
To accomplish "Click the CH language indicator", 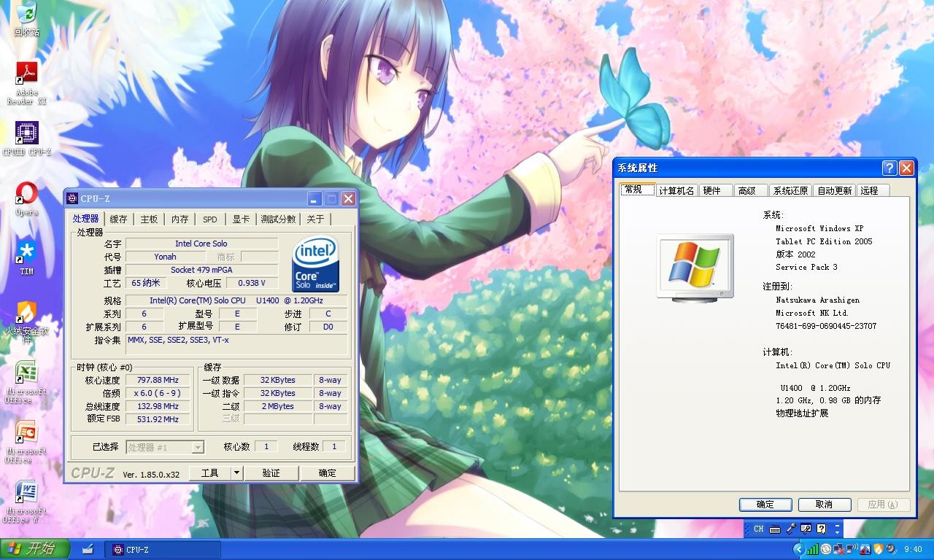I will click(x=759, y=529).
